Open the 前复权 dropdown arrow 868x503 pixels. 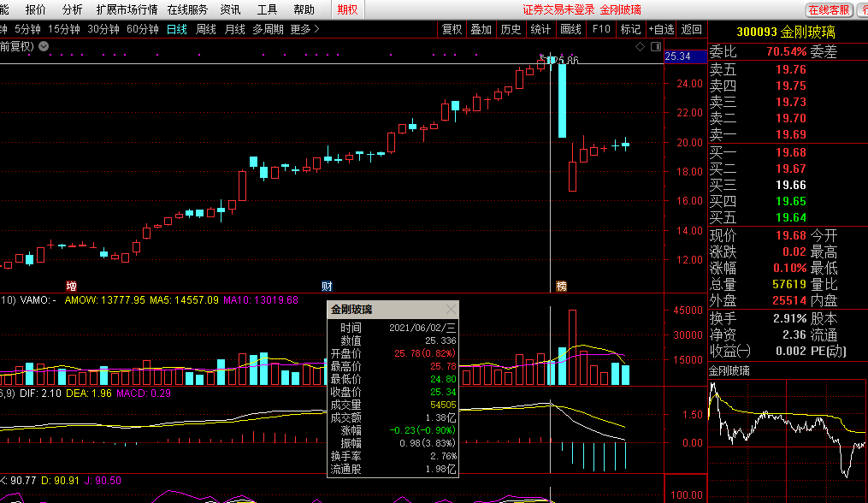point(44,46)
